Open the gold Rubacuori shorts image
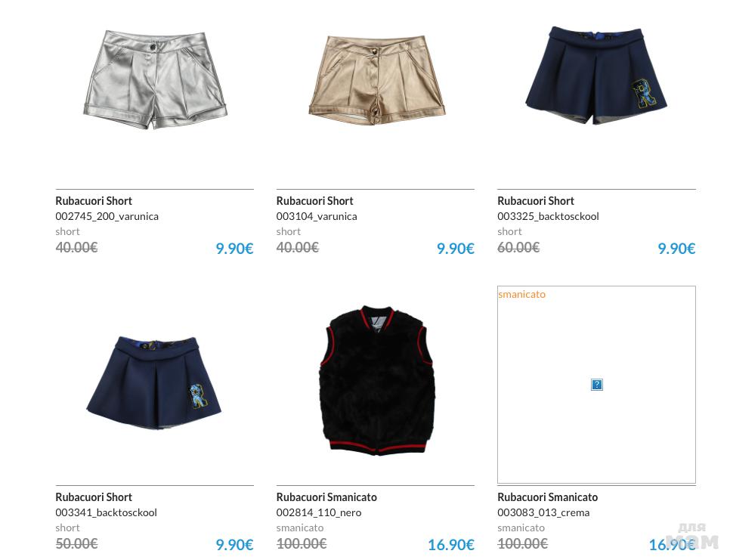Screen dimensions: 730x560 point(376,80)
